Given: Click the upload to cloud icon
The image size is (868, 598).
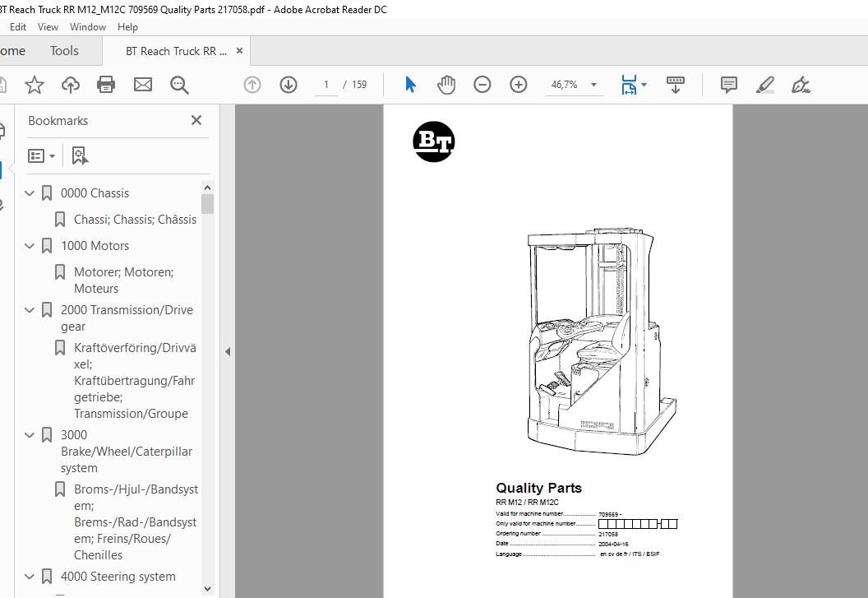Looking at the screenshot, I should tap(71, 85).
